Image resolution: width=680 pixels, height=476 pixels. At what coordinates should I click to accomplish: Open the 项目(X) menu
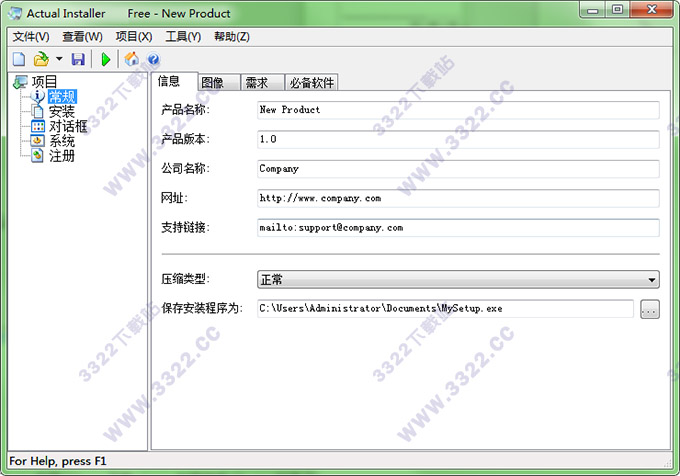(134, 36)
